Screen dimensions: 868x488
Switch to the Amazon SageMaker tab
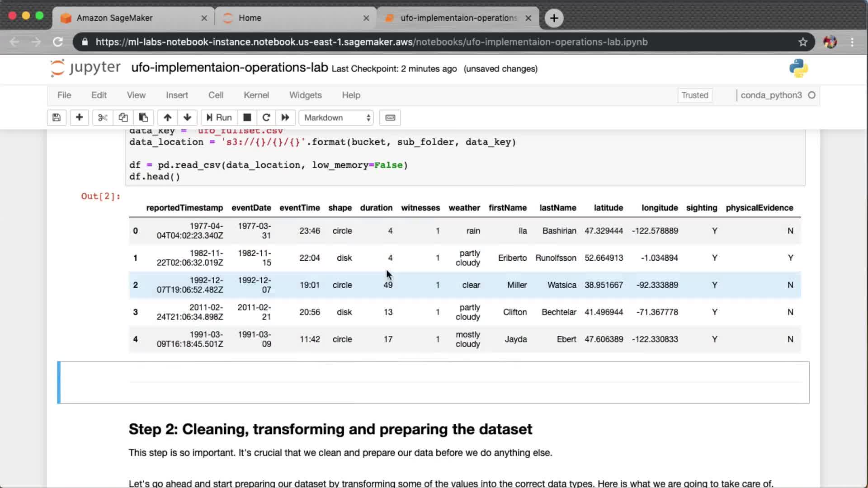point(115,18)
